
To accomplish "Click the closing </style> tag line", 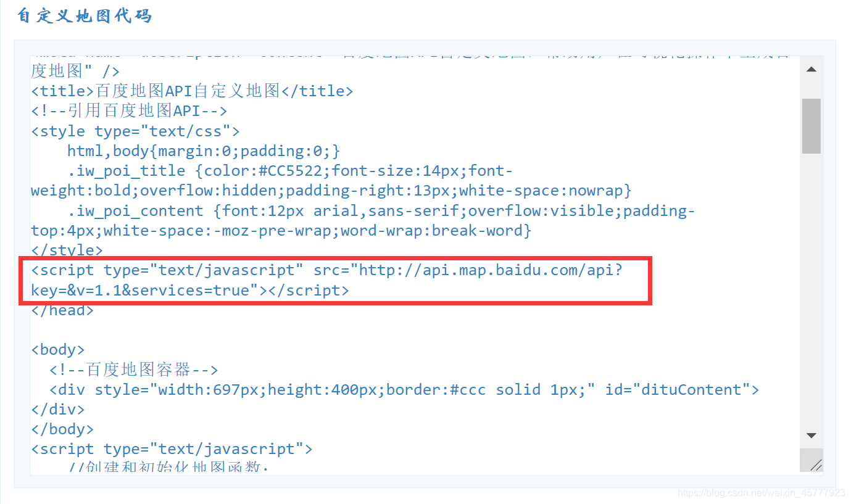I will coord(67,250).
